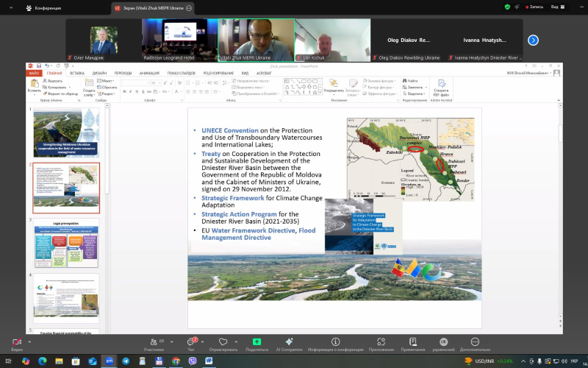Toggle video with the Видео camera icon
Image resolution: width=588 pixels, height=368 pixels.
16,342
